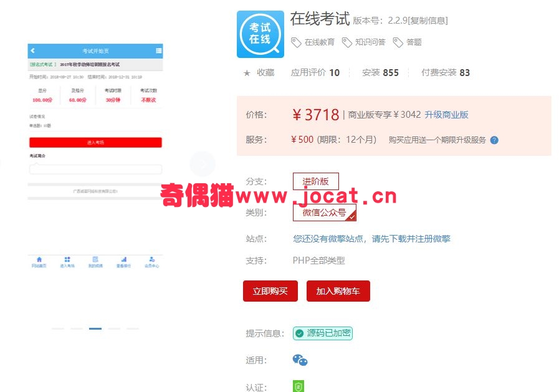
Task: Click the red 进入考场 button in the preview
Action: click(95, 142)
